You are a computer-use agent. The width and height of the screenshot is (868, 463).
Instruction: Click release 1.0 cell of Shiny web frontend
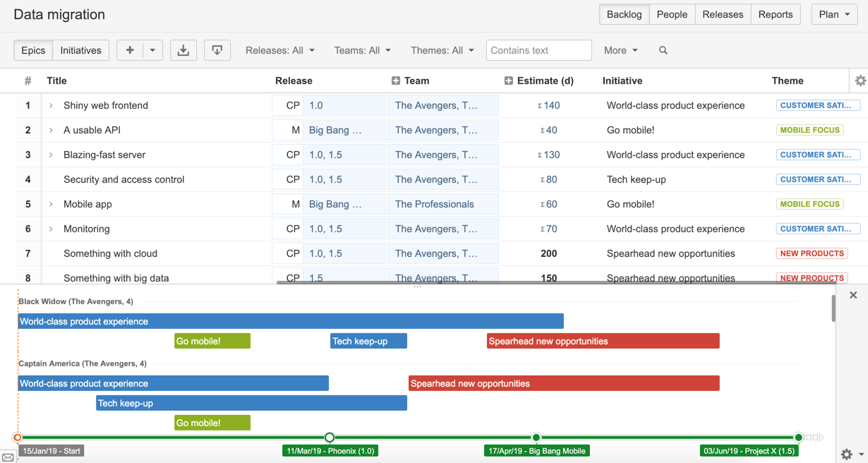tap(344, 105)
